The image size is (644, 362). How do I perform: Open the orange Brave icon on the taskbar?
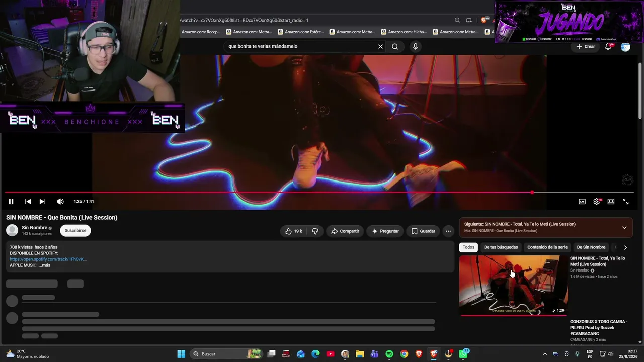419,354
